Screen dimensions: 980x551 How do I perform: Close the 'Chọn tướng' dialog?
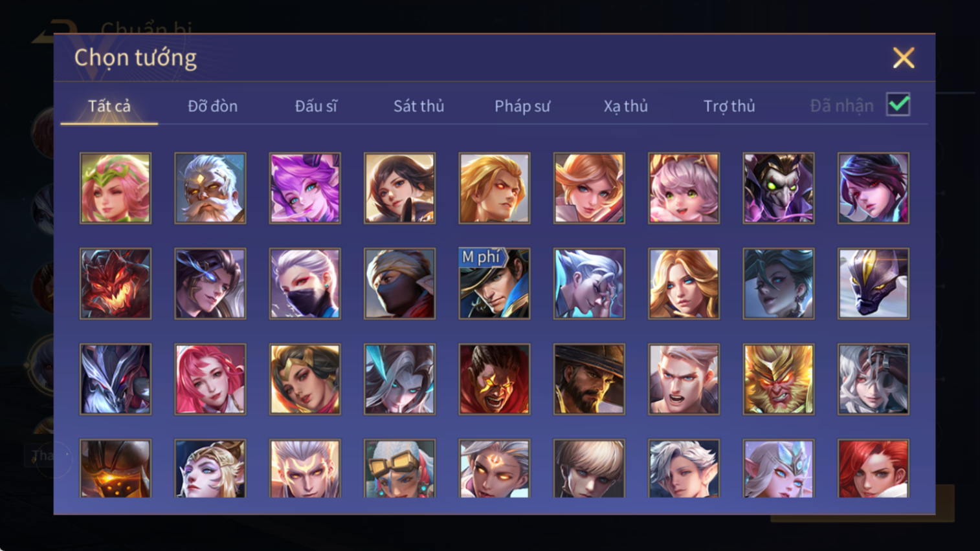(x=904, y=58)
